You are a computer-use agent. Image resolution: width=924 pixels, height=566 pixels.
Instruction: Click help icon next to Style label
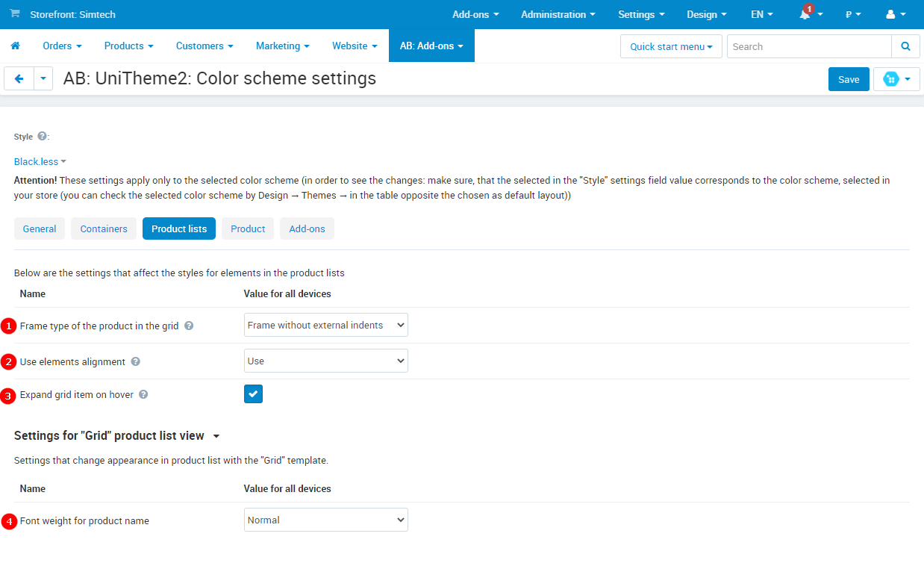click(x=42, y=137)
